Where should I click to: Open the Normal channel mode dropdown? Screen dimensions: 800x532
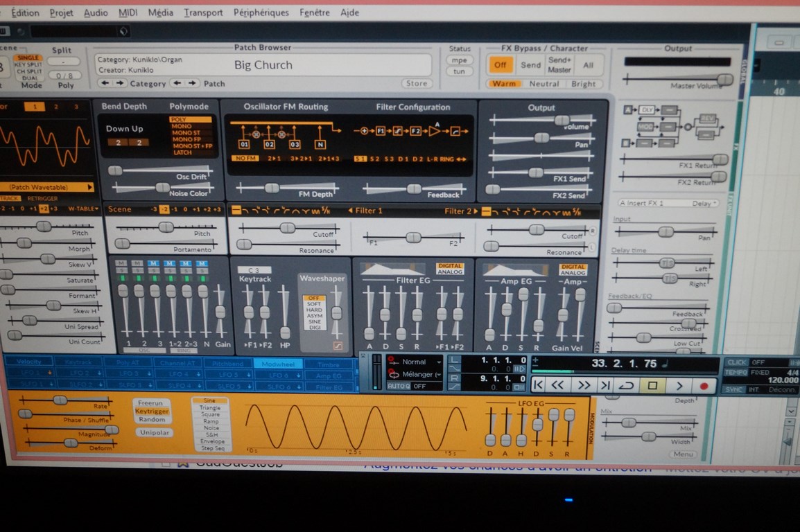[415, 361]
